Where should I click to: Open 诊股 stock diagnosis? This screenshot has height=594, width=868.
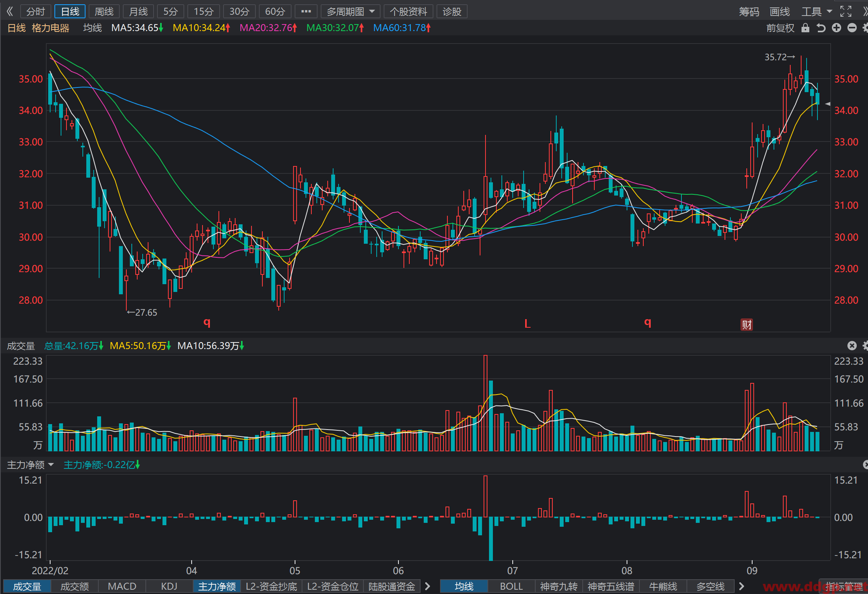pyautogui.click(x=452, y=12)
